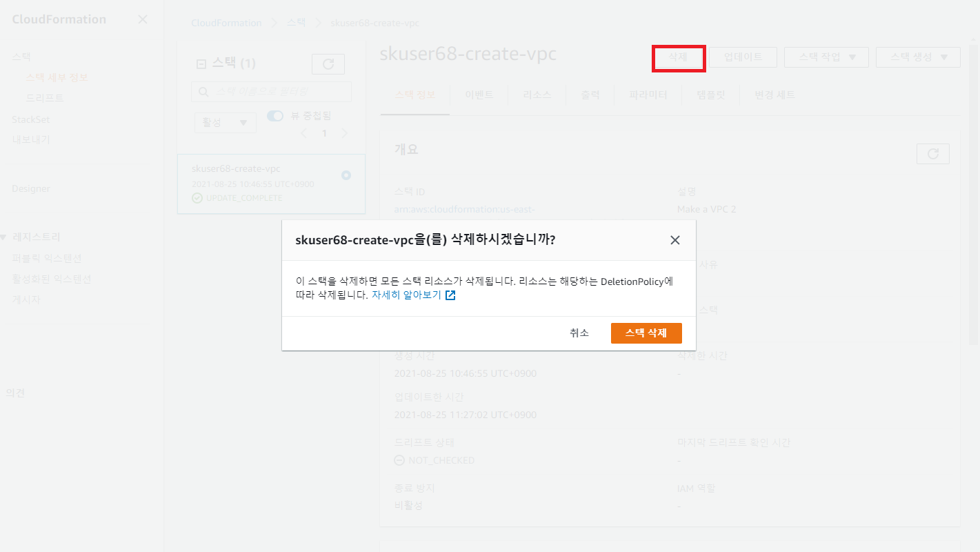
Task: Switch to the 이벤트 tab
Action: pyautogui.click(x=479, y=95)
